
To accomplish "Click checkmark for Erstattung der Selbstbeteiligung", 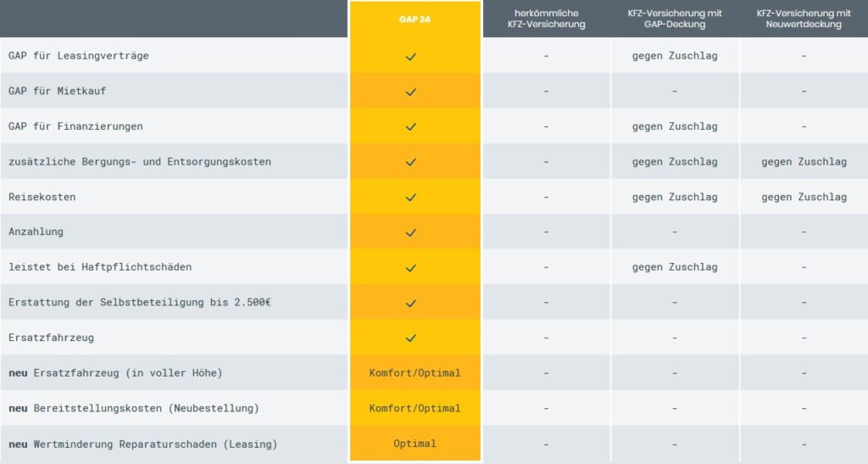I will pyautogui.click(x=411, y=304).
